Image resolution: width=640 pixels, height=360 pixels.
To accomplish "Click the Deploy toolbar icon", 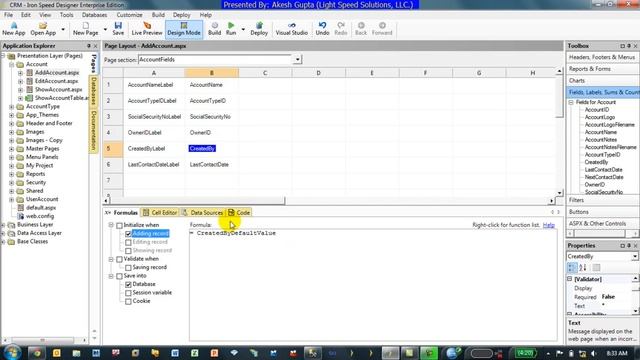I will (259, 29).
